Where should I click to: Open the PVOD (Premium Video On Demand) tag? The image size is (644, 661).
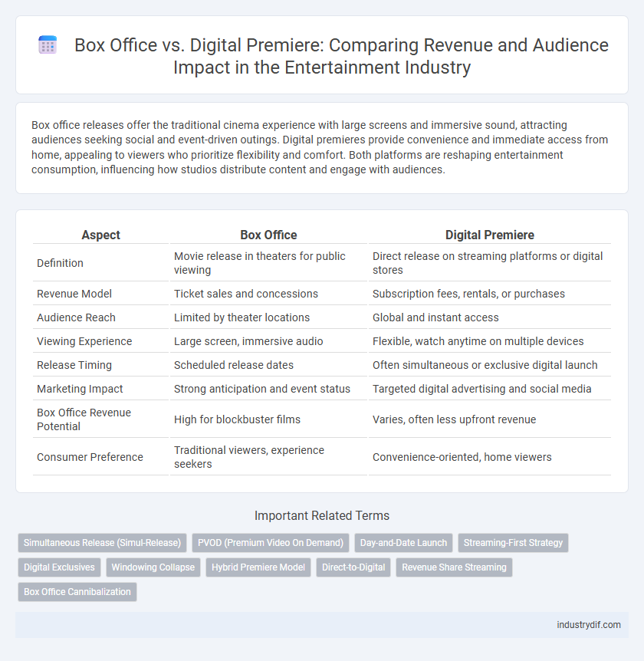271,543
